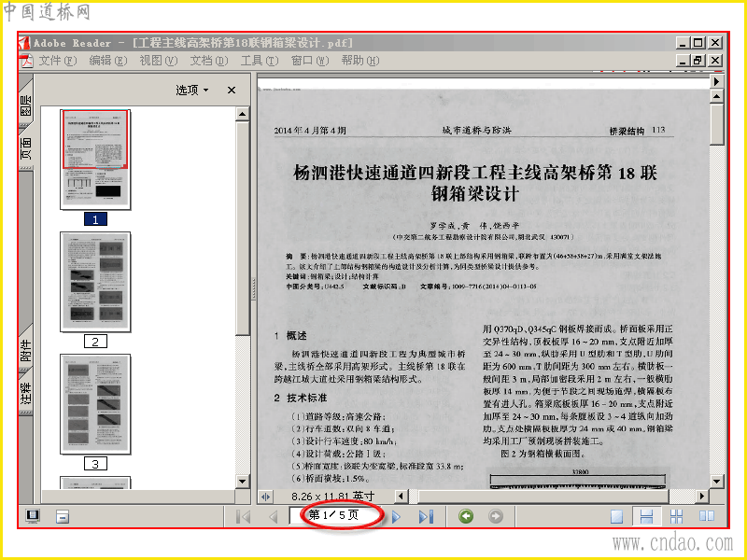Click the document vertical scrollbar thumb
Screen dimensions: 747x560
coord(716,125)
